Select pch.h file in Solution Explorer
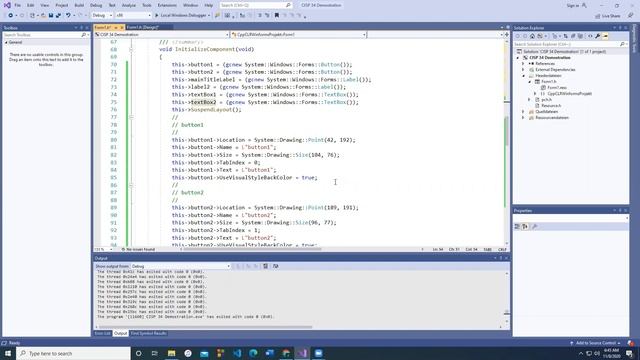 pos(546,100)
